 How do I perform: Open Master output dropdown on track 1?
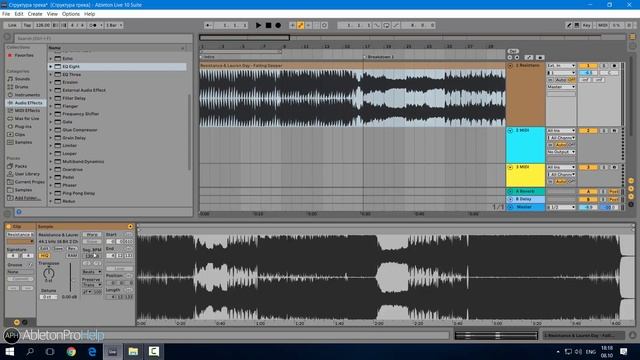561,87
